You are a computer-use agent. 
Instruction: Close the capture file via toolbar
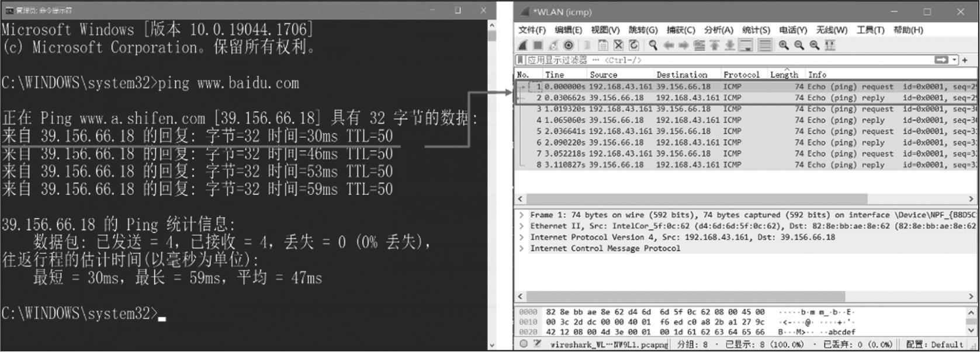click(618, 45)
